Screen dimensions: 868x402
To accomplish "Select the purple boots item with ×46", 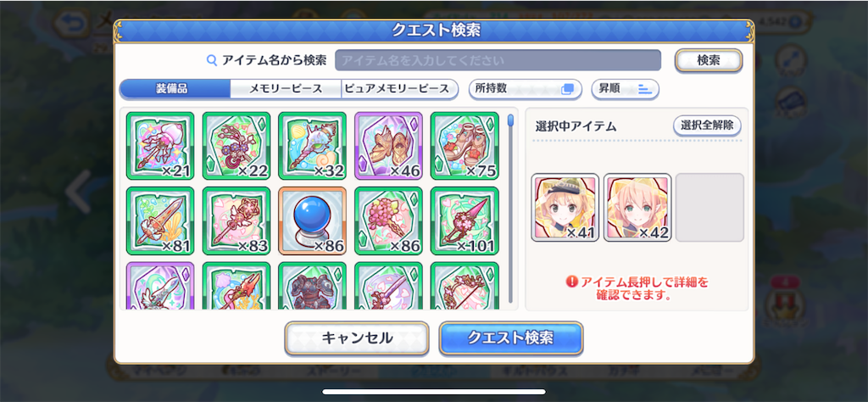I will tap(388, 146).
